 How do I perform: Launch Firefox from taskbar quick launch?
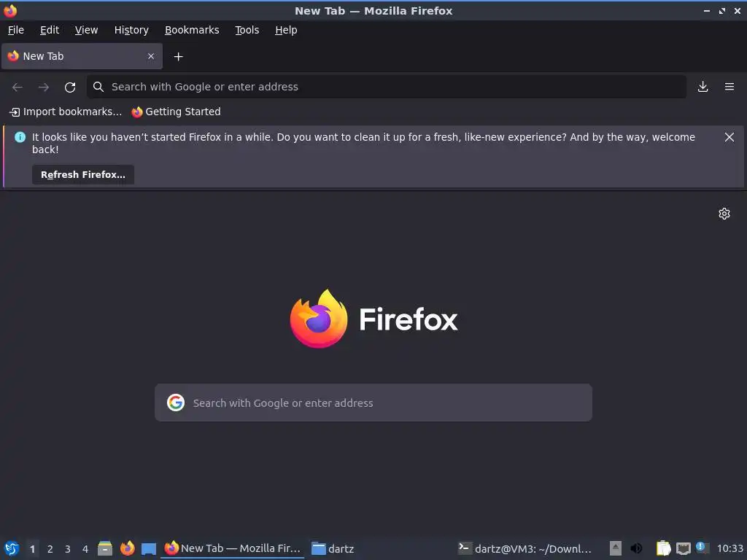pos(127,548)
